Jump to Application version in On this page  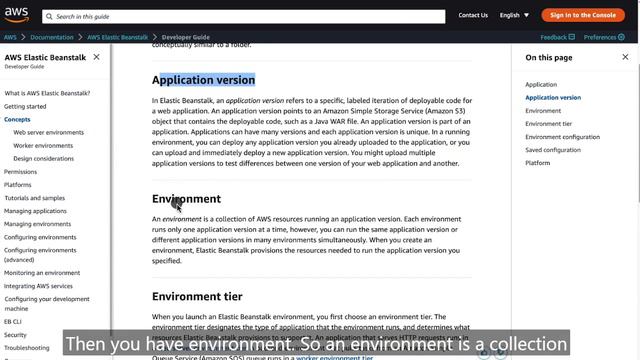click(x=553, y=98)
